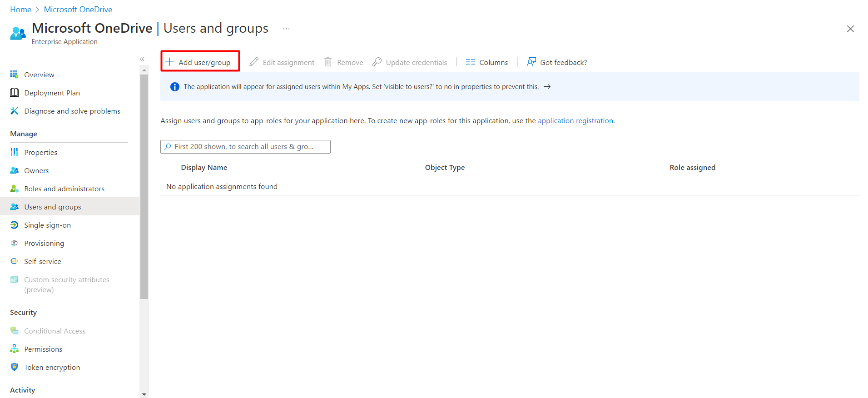Open the Columns chooser label
The image size is (868, 398).
click(493, 62)
